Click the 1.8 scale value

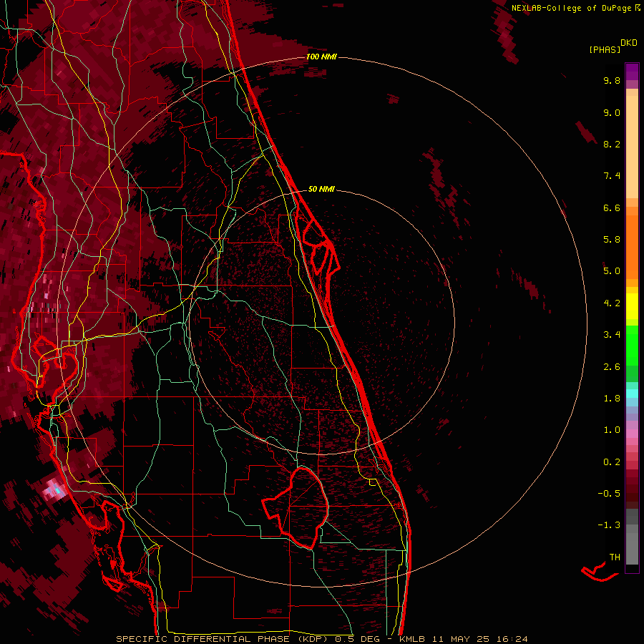tap(612, 399)
